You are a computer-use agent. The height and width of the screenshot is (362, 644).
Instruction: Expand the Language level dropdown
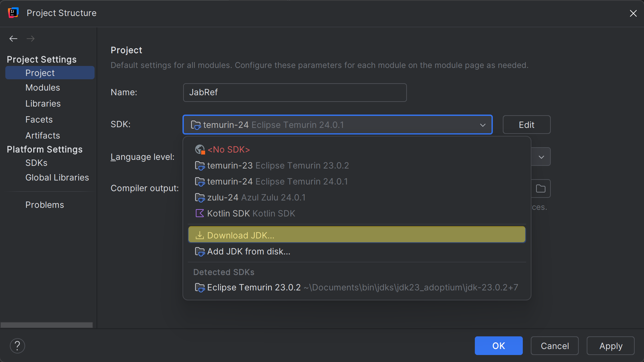point(541,157)
